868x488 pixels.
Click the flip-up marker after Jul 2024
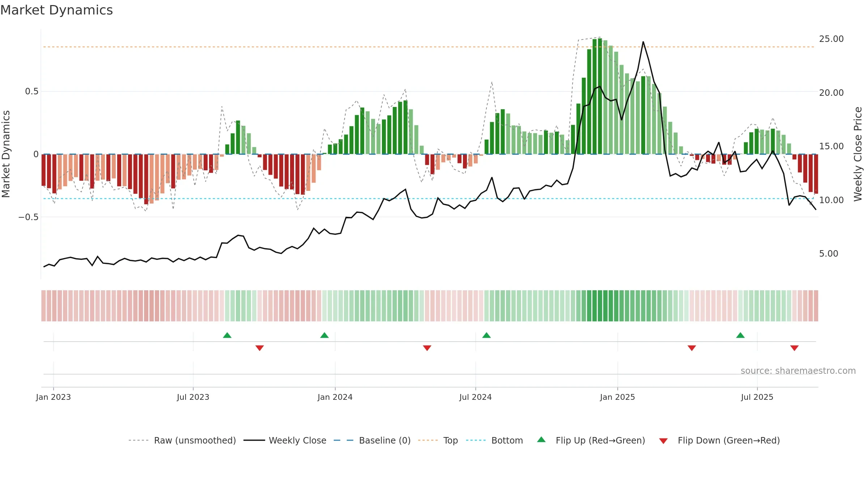[x=486, y=335]
